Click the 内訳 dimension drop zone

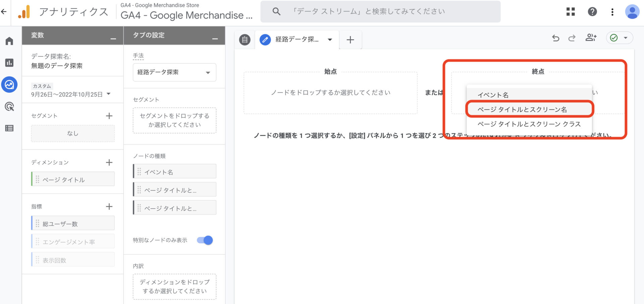tap(174, 287)
